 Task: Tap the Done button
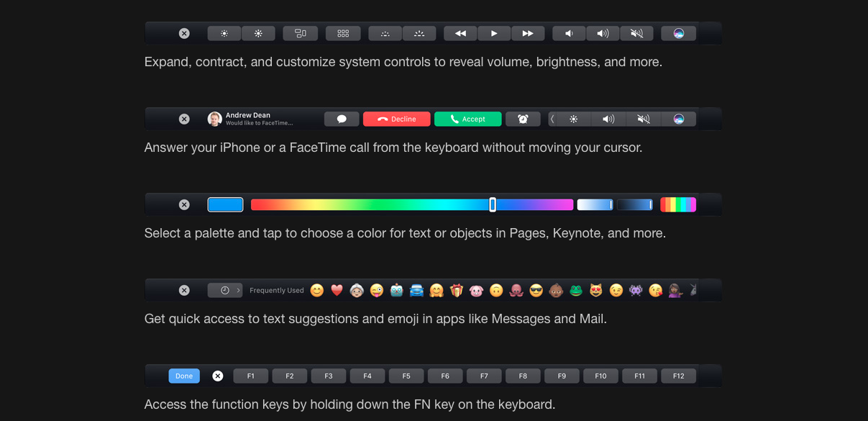tap(184, 376)
